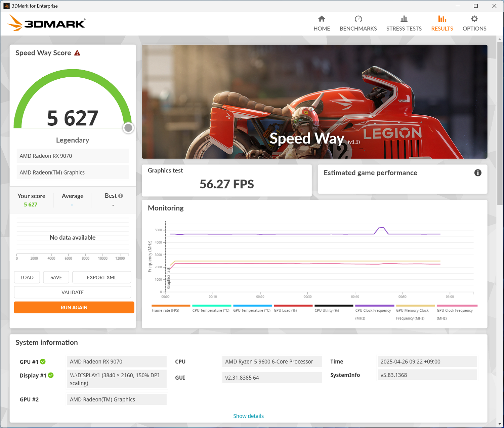Click the Time value 2025-04-26 09:22
504x428 pixels.
pos(427,361)
